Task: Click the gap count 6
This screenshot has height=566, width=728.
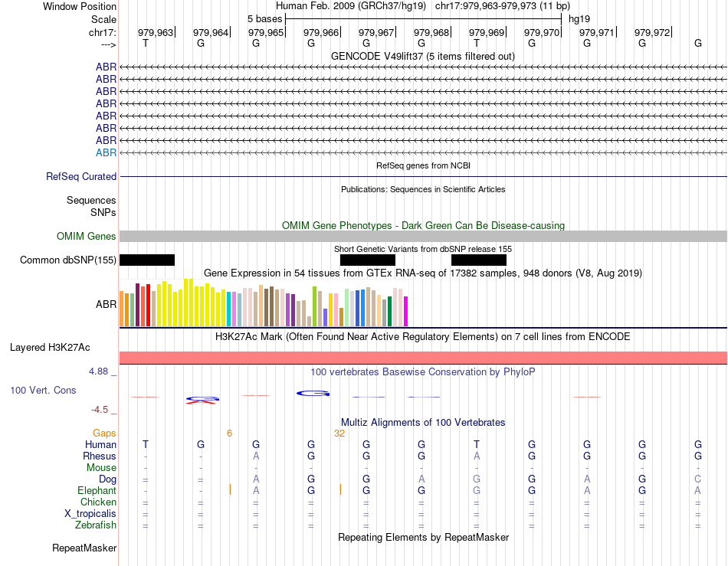Action: pos(229,433)
